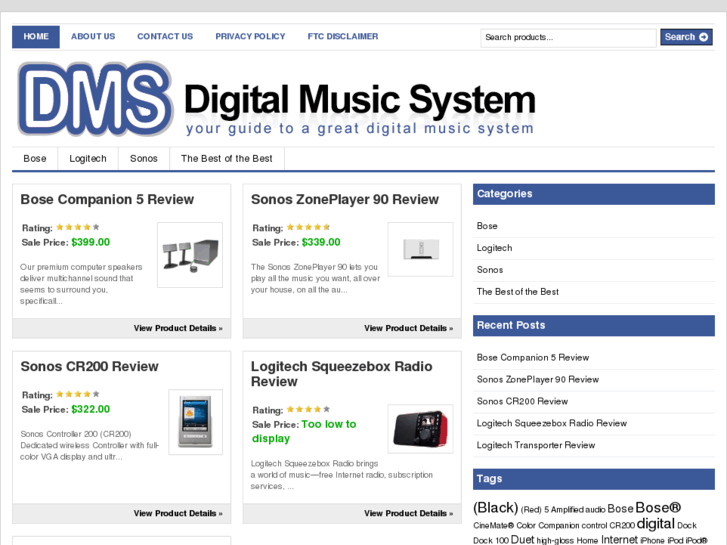727x545 pixels.
Task: Go to the About Us page
Action: tap(93, 37)
